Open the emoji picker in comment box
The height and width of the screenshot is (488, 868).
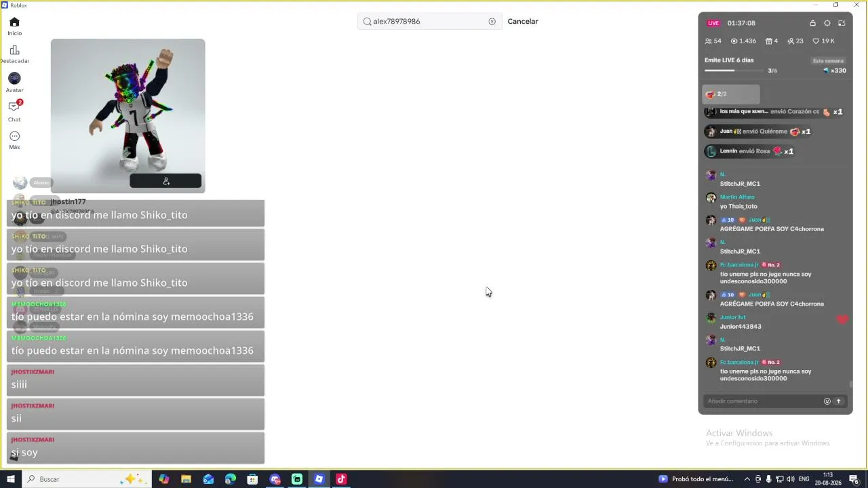point(827,401)
